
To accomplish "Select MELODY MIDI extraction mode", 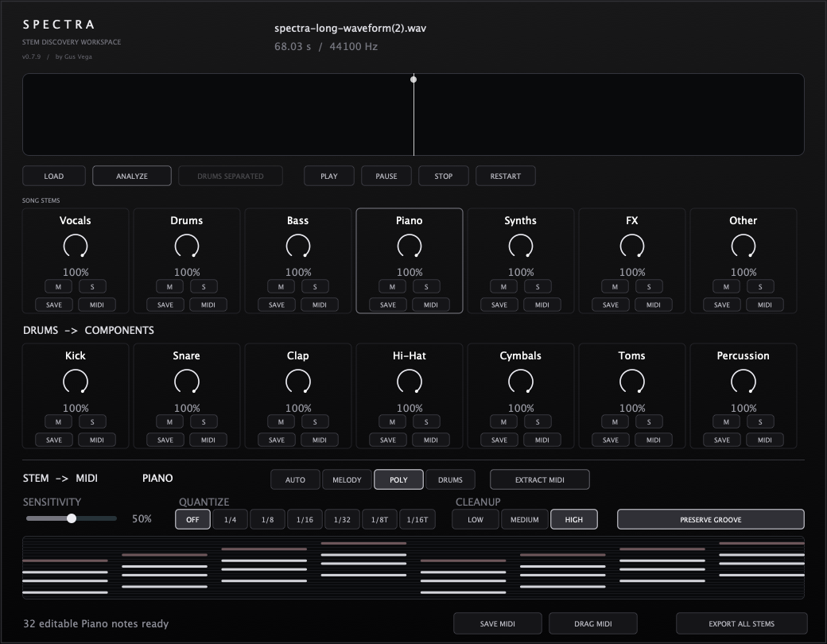I will 347,479.
